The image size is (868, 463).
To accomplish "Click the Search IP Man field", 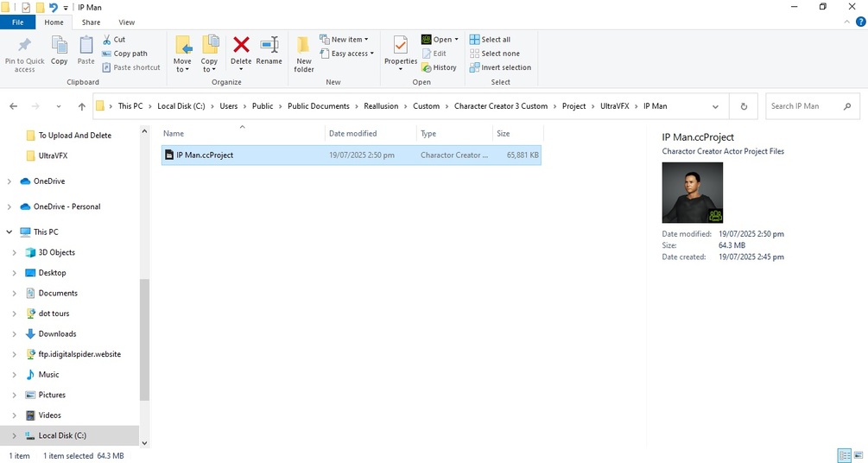I will pyautogui.click(x=812, y=106).
